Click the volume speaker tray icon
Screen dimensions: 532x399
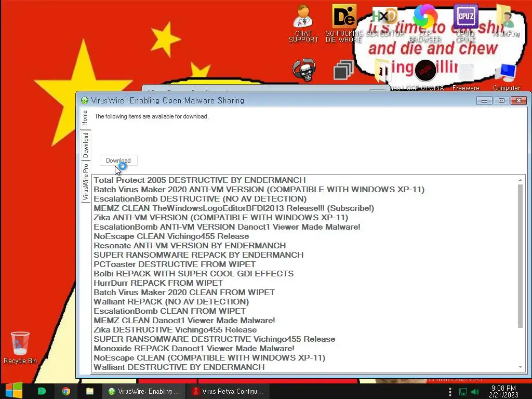coord(475,392)
